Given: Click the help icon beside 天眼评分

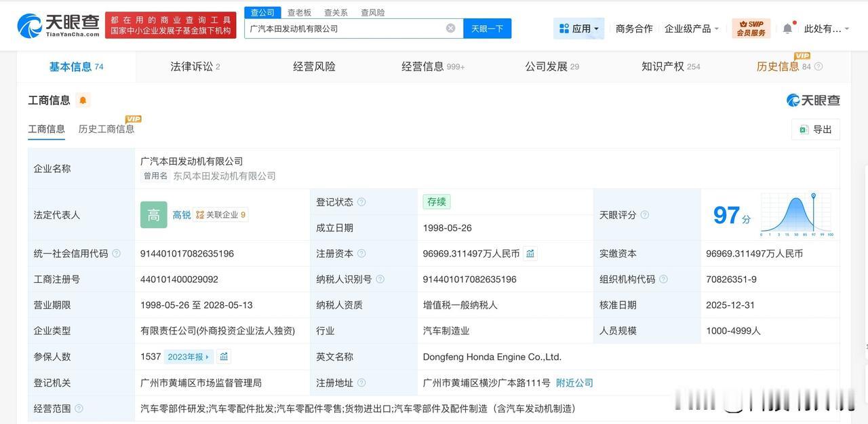Looking at the screenshot, I should (x=644, y=215).
